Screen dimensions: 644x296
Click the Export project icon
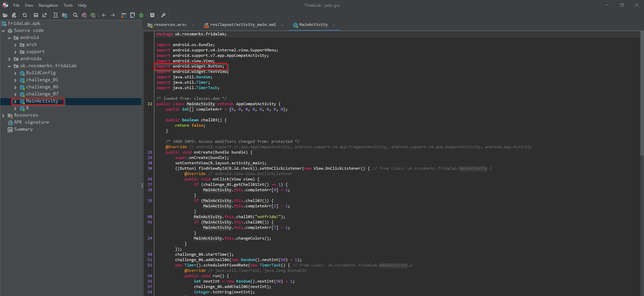pos(45,15)
